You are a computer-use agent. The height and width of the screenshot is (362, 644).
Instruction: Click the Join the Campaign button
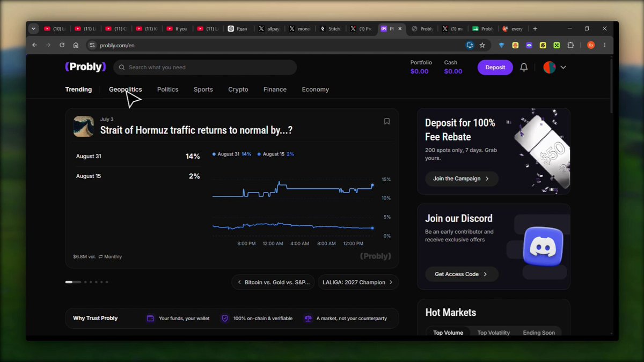(462, 179)
